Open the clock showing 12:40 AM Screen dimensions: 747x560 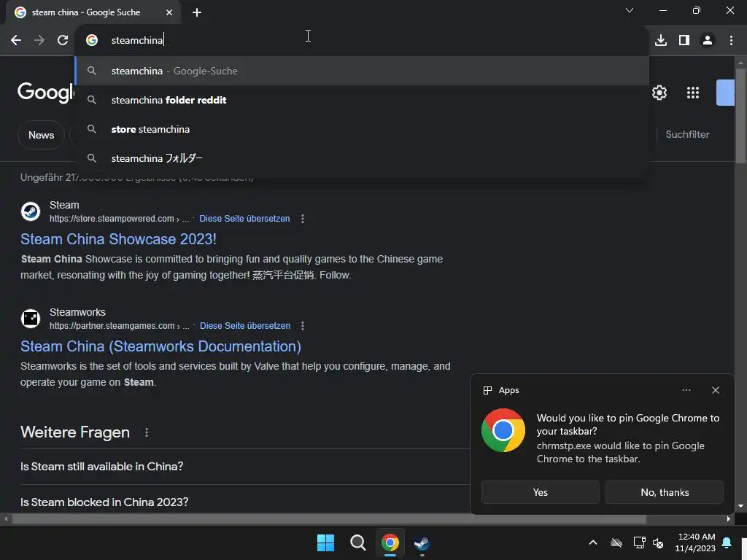coord(695,542)
